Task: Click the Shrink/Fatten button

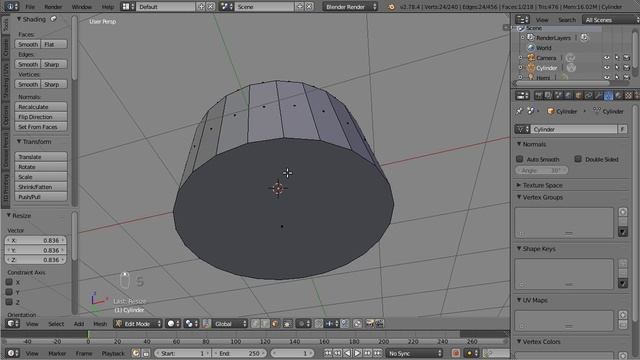Action: coord(41,187)
